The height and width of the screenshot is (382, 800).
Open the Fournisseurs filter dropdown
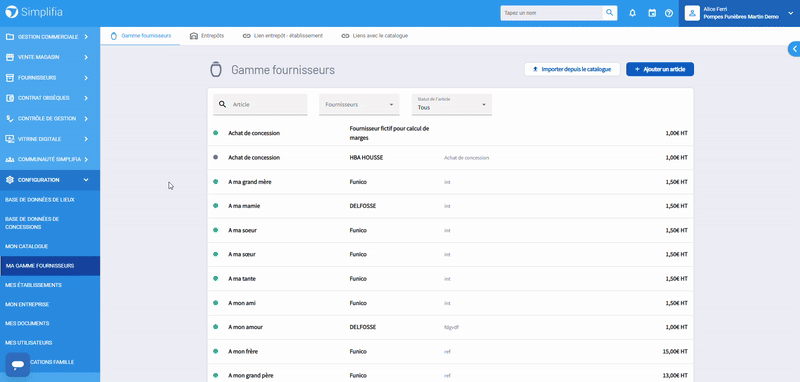click(x=359, y=104)
